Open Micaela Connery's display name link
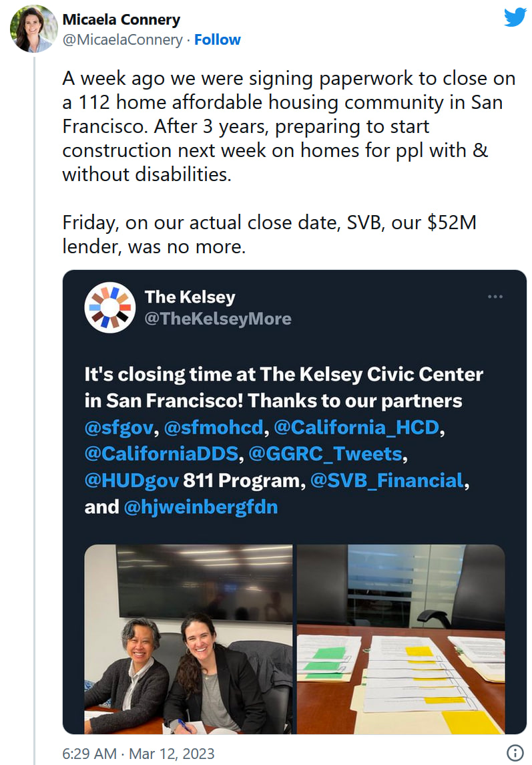This screenshot has width=532, height=765. click(121, 20)
